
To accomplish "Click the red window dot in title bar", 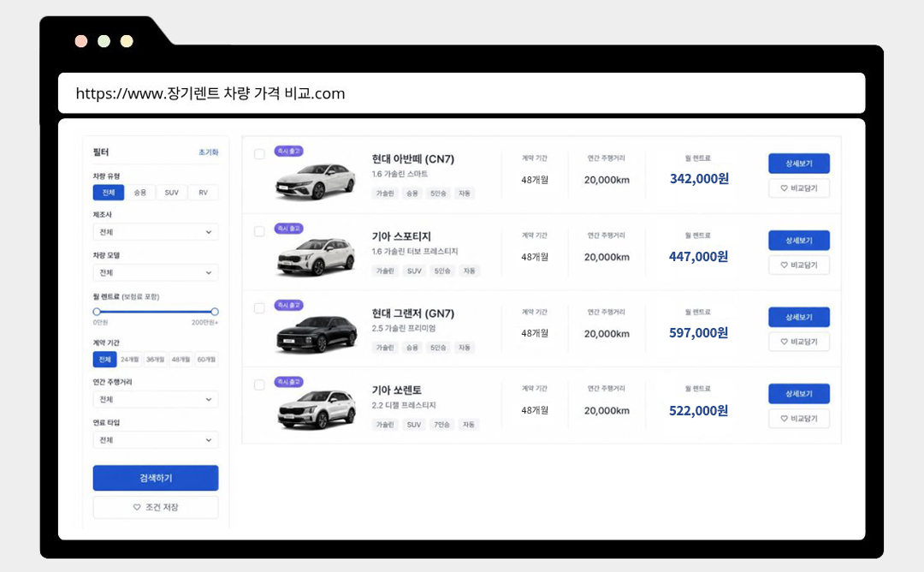I will [81, 41].
